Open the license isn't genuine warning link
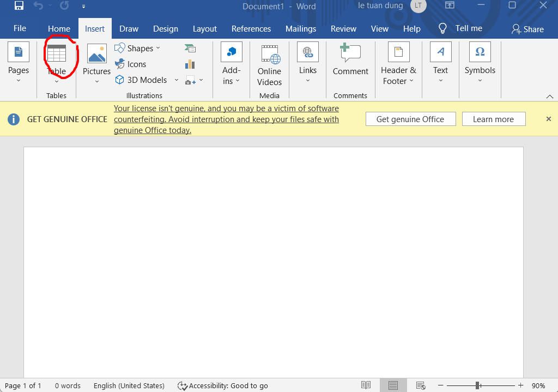 click(226, 119)
